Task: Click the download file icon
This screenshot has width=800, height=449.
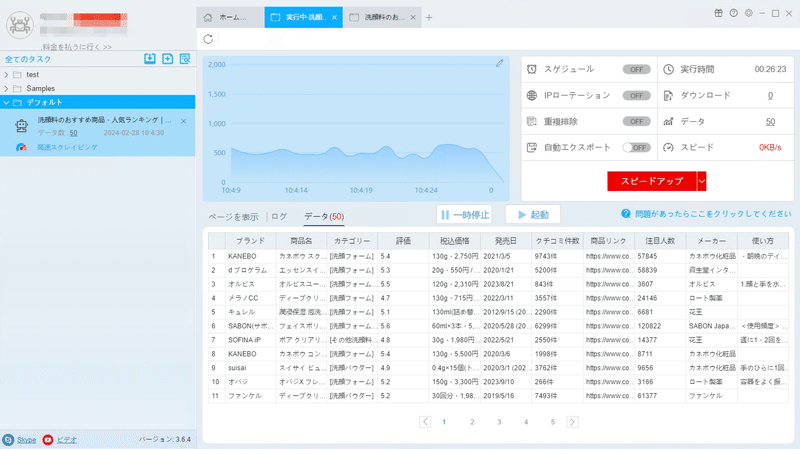Action: 668,95
